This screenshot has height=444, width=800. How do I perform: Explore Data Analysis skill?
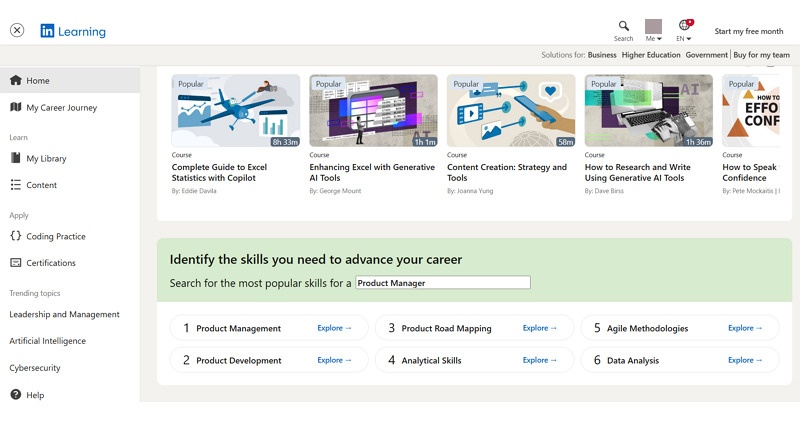tap(745, 360)
